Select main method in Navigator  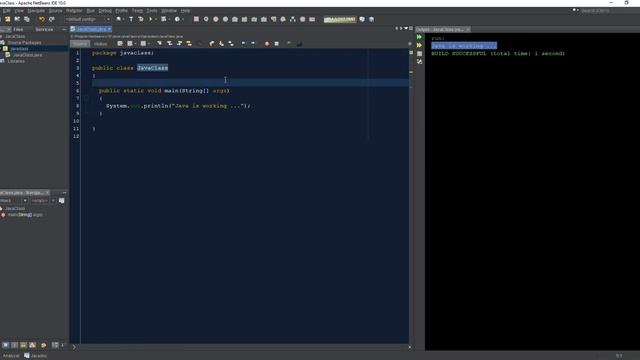tap(25, 215)
